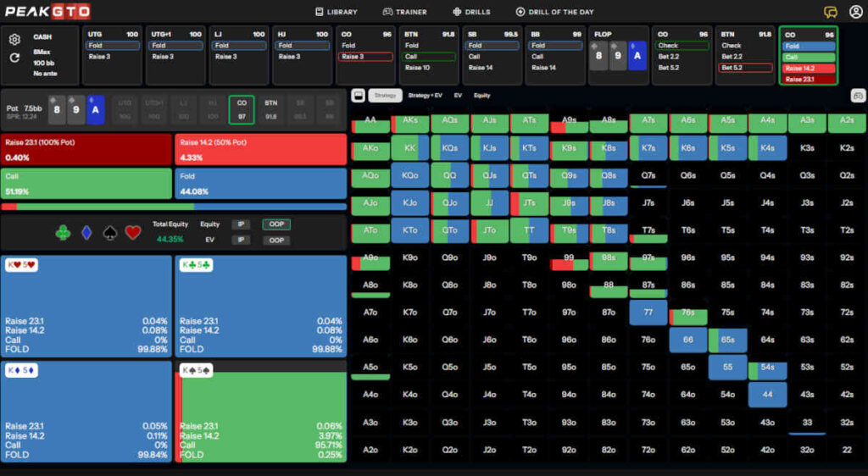868x476 pixels.
Task: Open the Trainer menu
Action: pos(405,12)
